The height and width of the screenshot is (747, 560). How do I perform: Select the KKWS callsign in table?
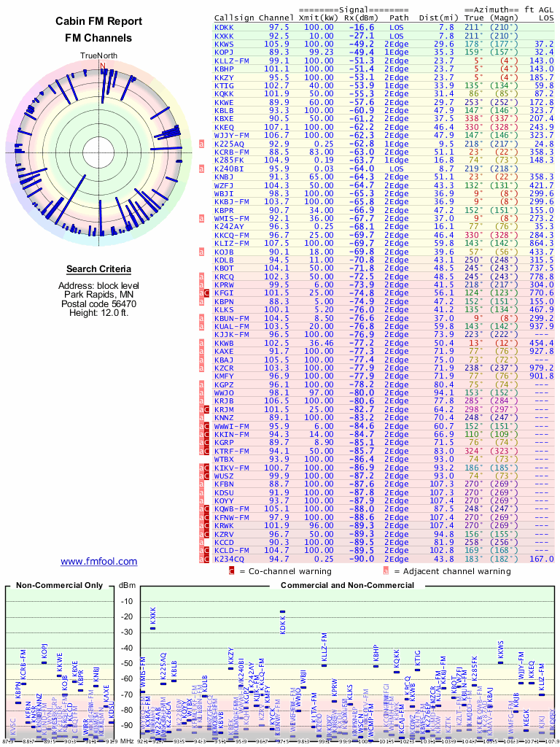224,44
